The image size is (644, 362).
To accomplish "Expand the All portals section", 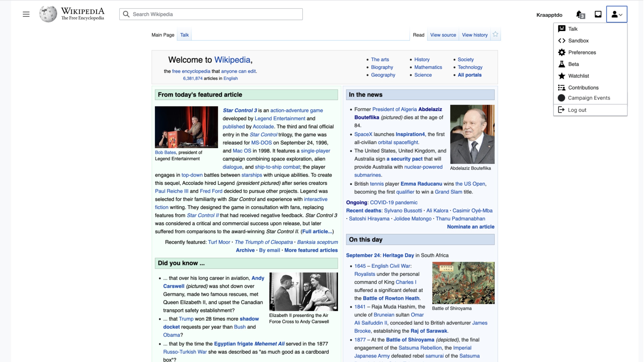I will click(x=470, y=74).
